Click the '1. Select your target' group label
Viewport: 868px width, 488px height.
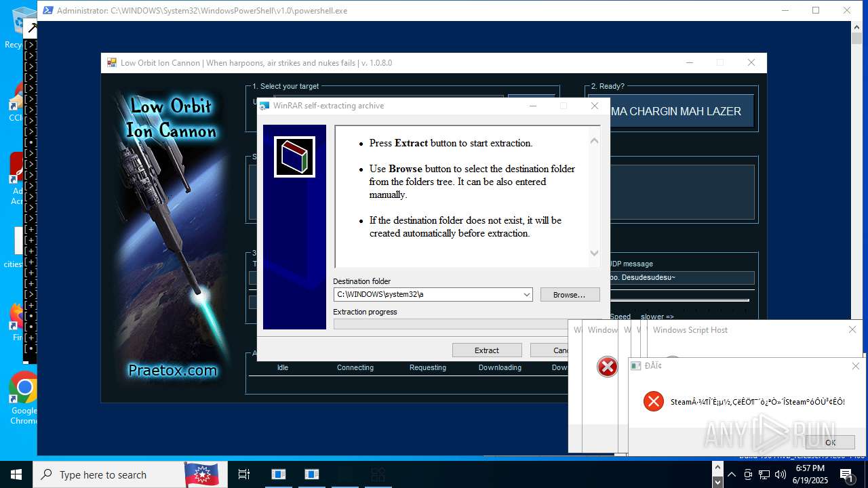tap(285, 86)
